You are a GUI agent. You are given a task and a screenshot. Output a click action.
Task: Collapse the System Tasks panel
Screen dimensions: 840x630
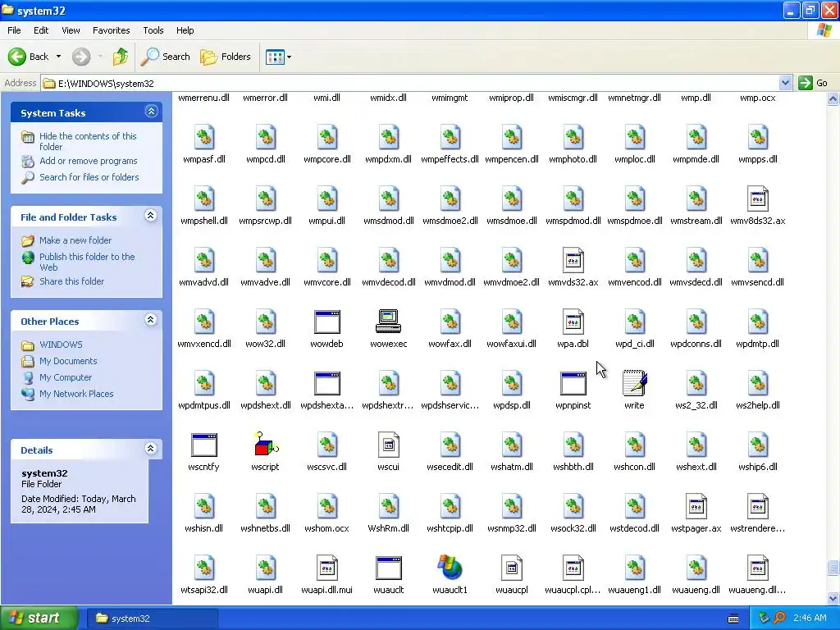(151, 112)
